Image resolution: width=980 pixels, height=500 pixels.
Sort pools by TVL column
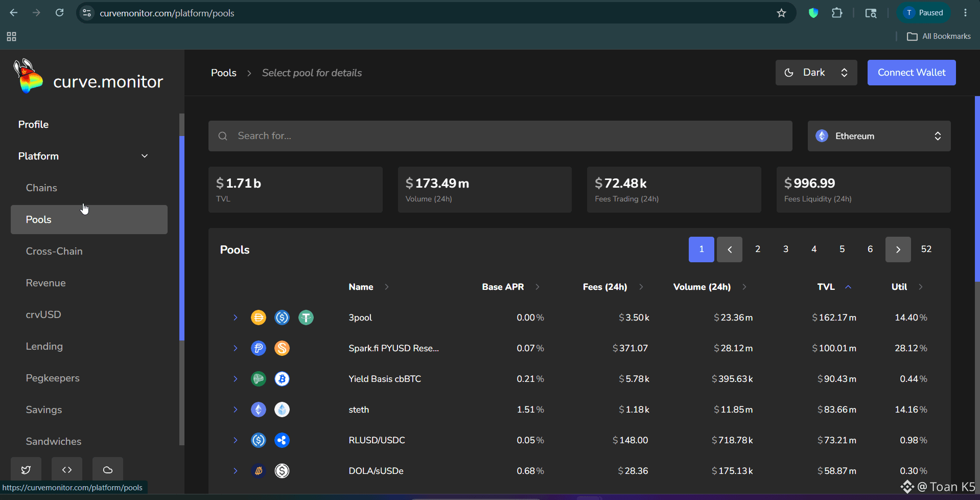point(834,287)
